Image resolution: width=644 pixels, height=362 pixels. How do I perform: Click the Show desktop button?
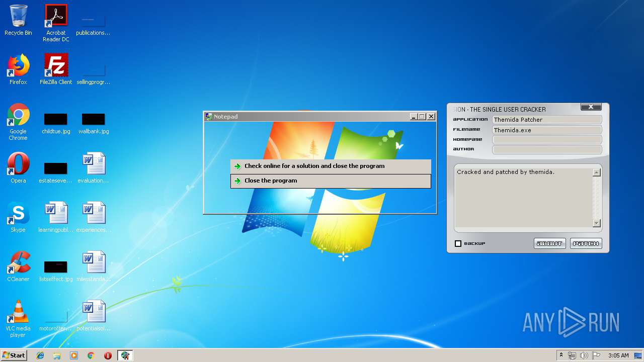click(x=639, y=355)
